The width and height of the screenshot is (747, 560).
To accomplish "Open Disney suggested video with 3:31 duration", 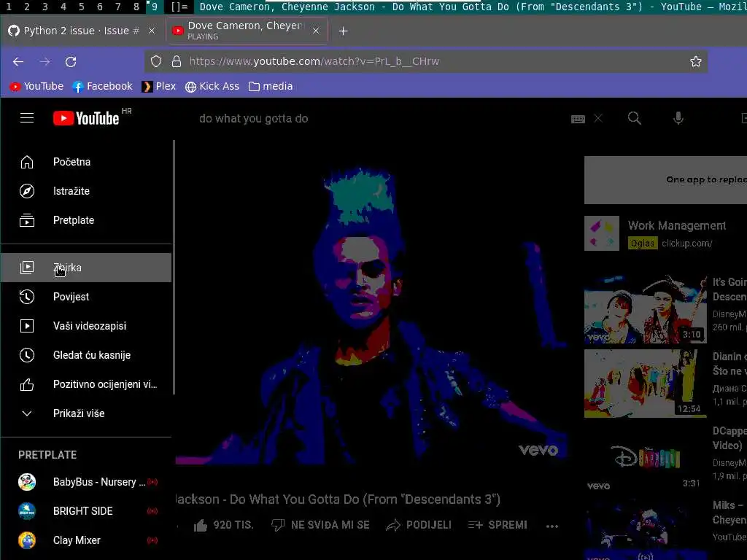I will pyautogui.click(x=646, y=458).
